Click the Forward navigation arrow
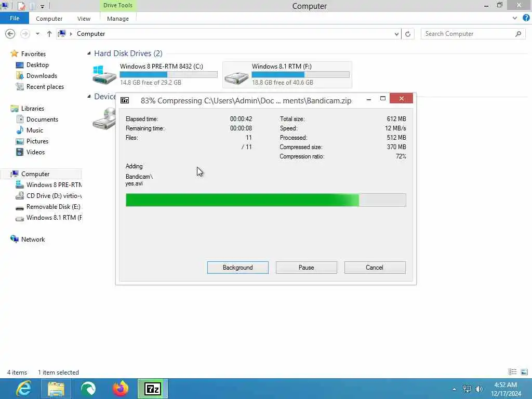 [25, 34]
